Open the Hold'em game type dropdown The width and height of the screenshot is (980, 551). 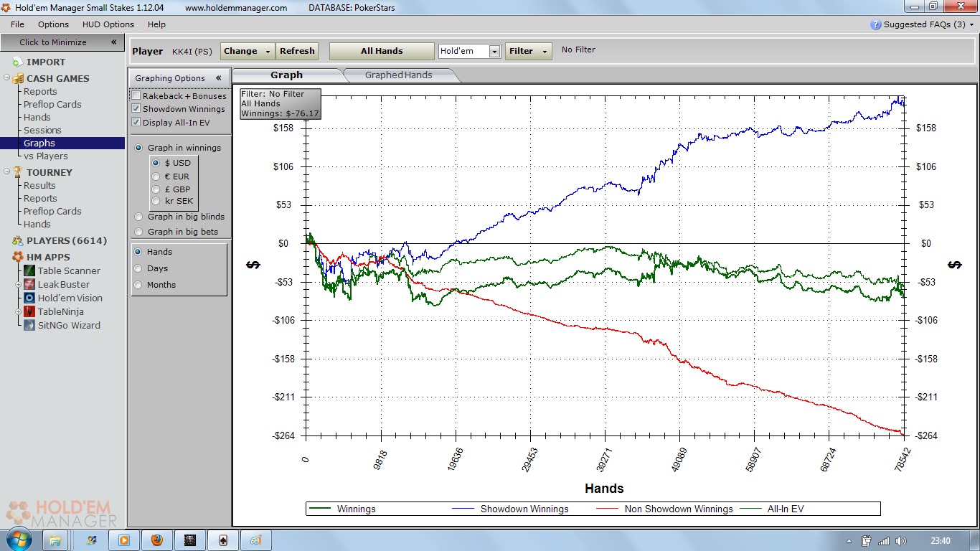click(x=494, y=52)
